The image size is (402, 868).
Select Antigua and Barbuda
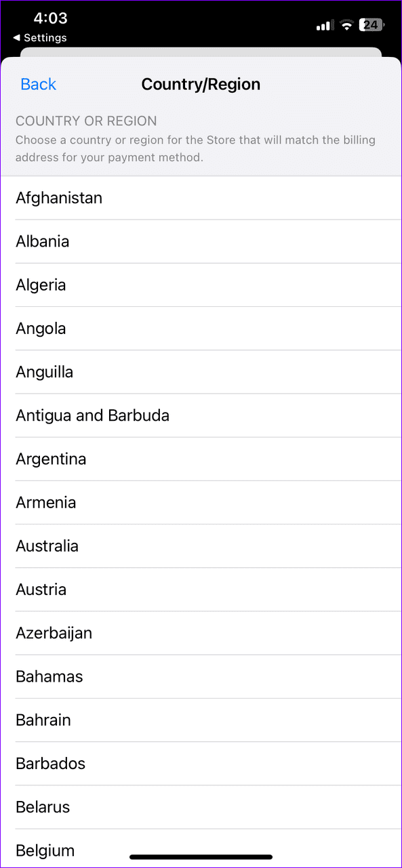click(x=92, y=415)
